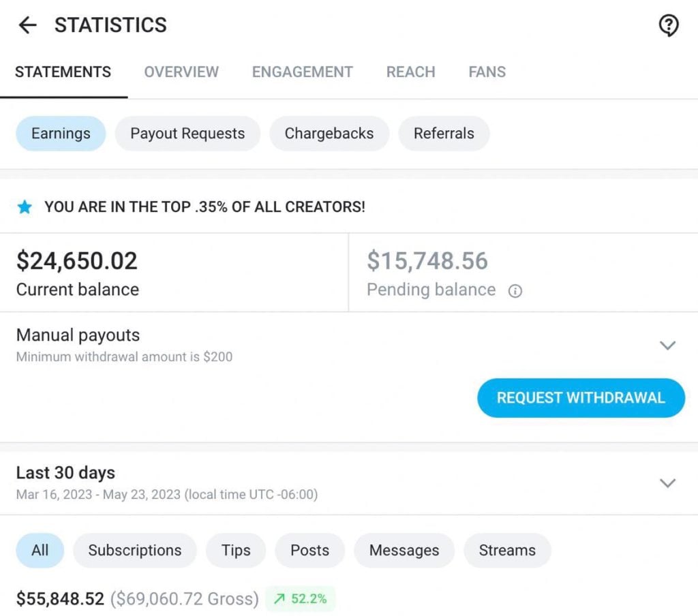Select the Earnings filter chip
Screen dimensions: 698x616
point(61,134)
